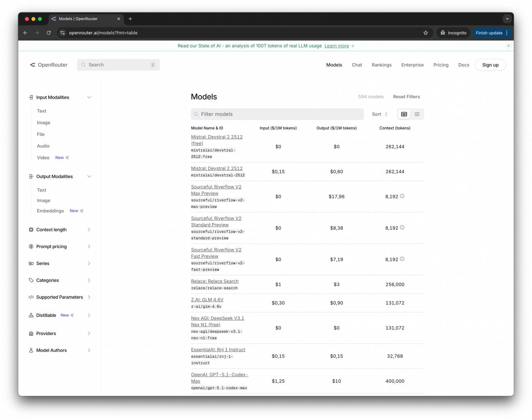Switch to the Chat section
Viewport: 532px width, 420px height.
click(357, 65)
